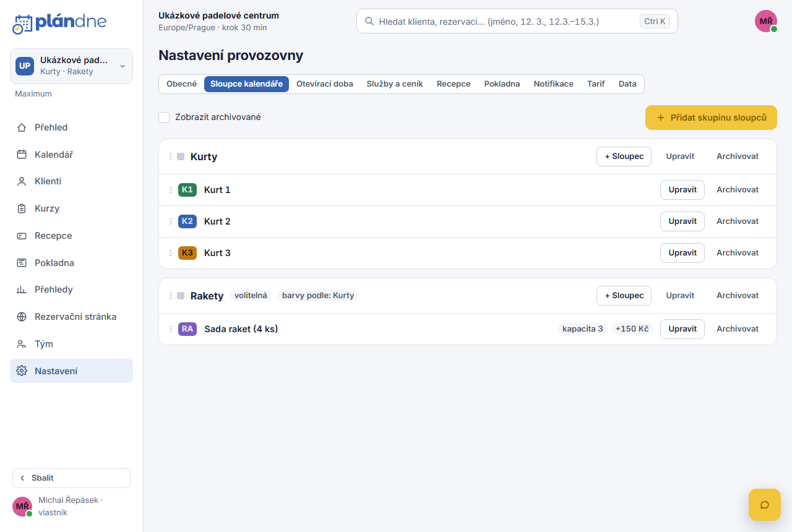Click the plándne logo icon
Viewport: 792px width, 532px height.
[x=22, y=24]
